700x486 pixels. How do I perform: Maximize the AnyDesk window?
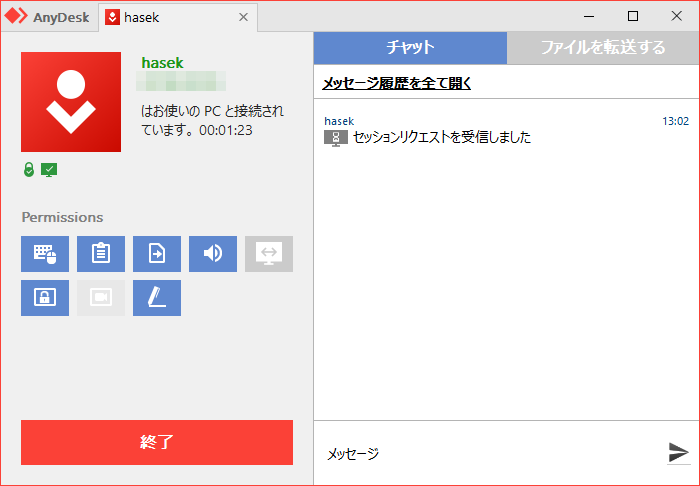[x=633, y=17]
